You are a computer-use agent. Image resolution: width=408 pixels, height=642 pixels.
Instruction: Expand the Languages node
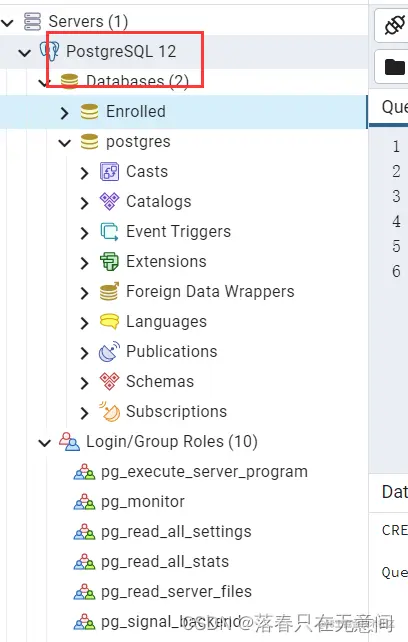pyautogui.click(x=84, y=323)
